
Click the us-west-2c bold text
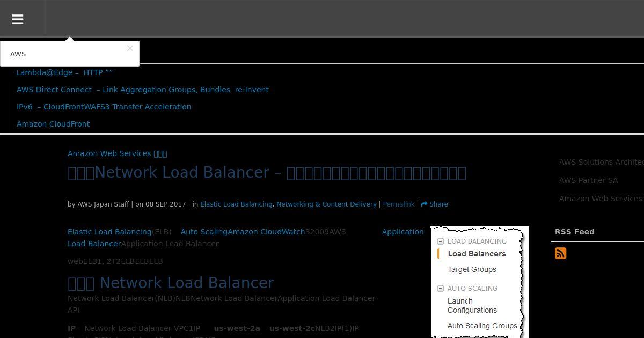point(292,328)
